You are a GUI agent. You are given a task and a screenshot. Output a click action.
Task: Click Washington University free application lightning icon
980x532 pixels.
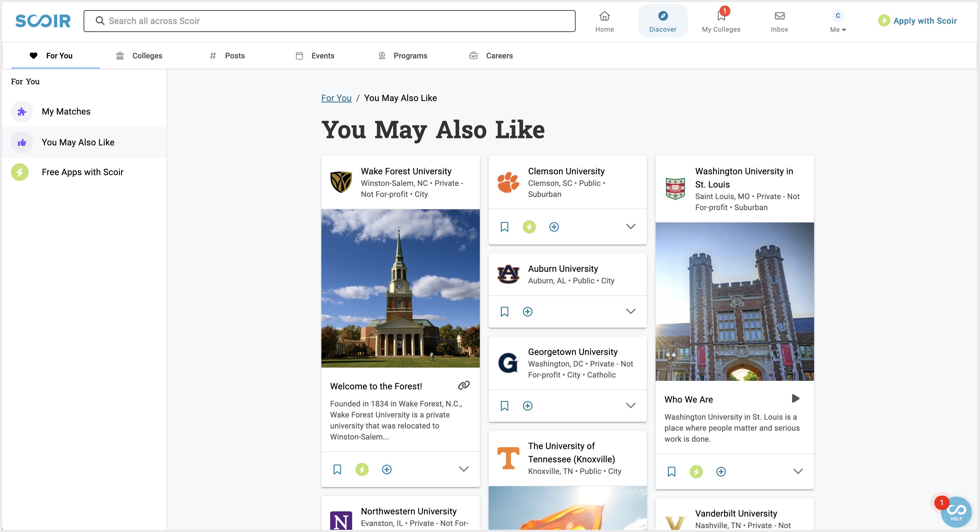tap(696, 472)
